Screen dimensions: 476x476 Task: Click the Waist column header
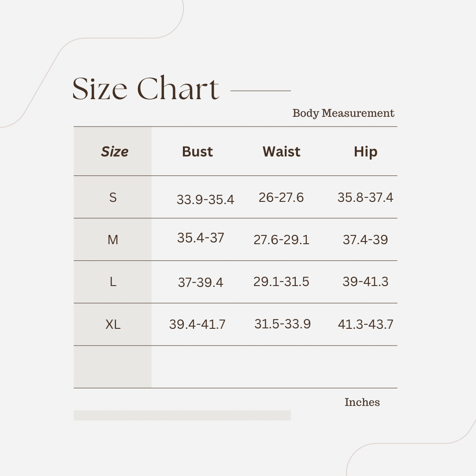(x=281, y=152)
